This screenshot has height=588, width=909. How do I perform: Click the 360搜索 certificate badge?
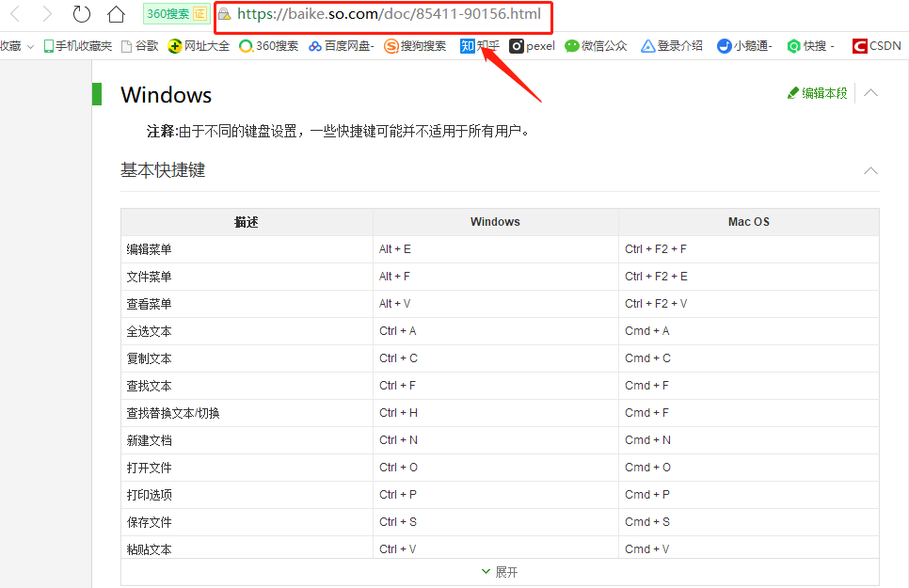tap(176, 14)
